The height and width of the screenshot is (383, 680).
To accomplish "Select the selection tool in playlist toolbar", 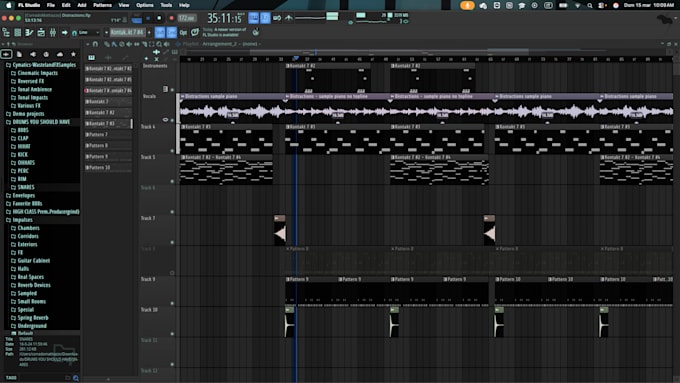I will click(151, 44).
